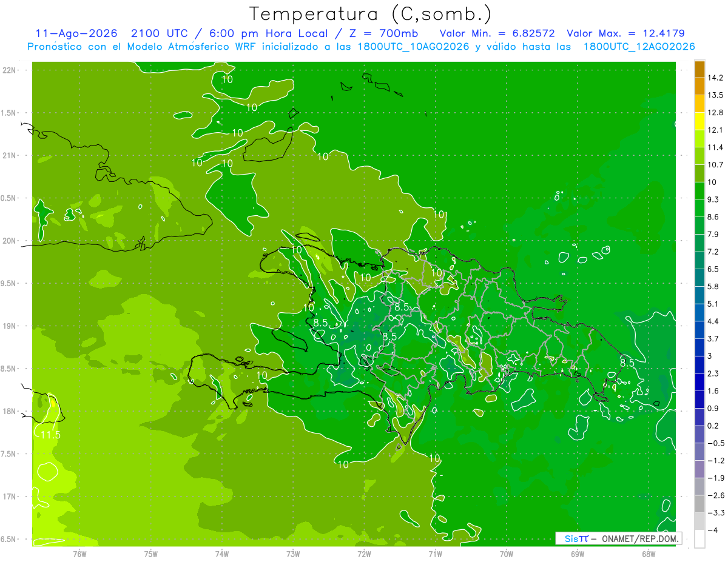Screen dimensions: 728x562
Task: Click the legend value '13.5'
Action: click(716, 95)
